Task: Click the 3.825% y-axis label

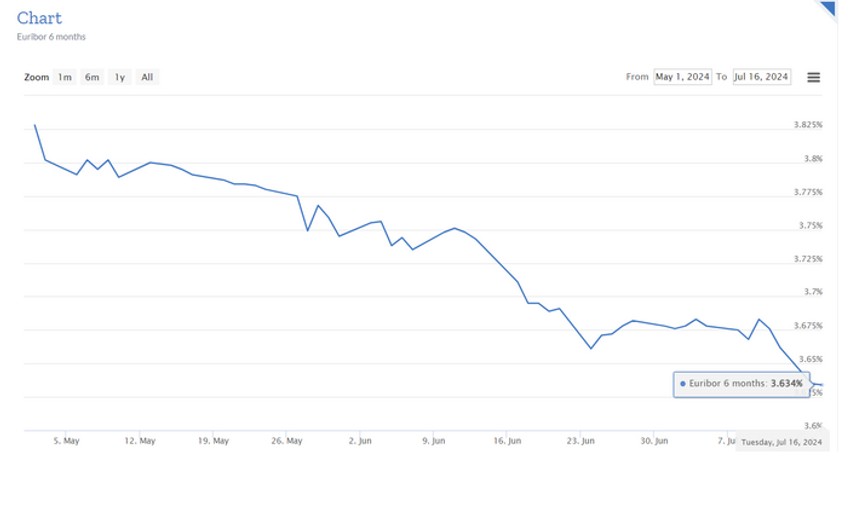Action: pyautogui.click(x=808, y=125)
